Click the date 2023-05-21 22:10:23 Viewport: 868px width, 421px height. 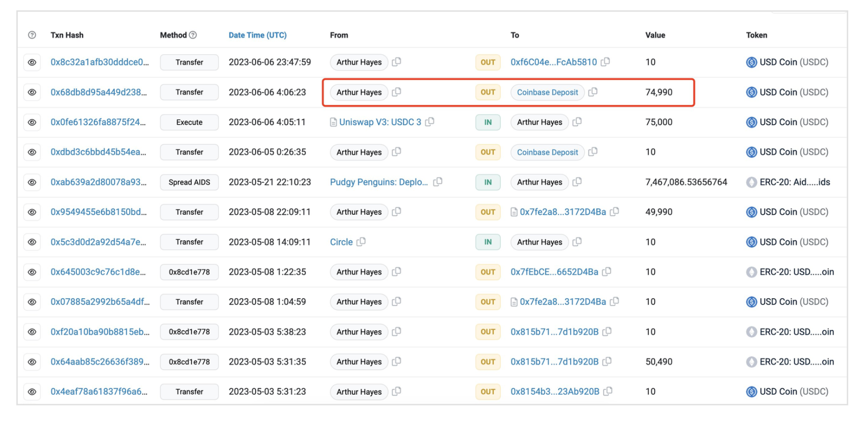pyautogui.click(x=270, y=182)
